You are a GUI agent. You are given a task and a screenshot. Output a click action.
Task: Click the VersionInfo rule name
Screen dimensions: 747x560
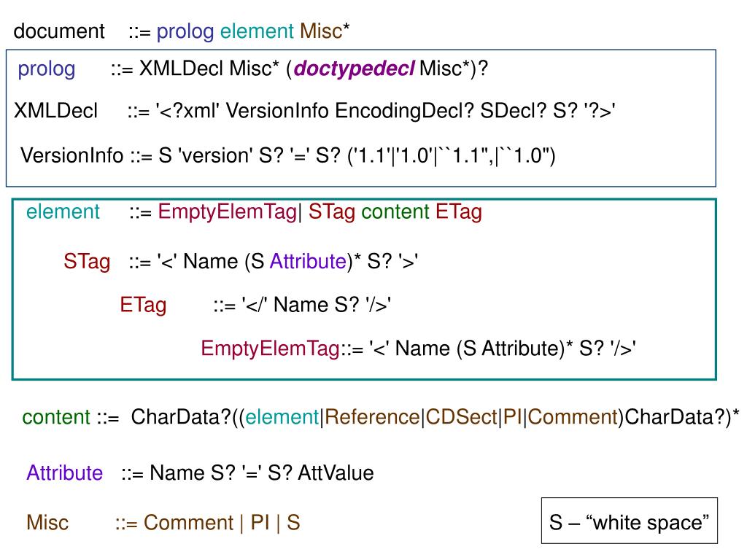[x=72, y=155]
